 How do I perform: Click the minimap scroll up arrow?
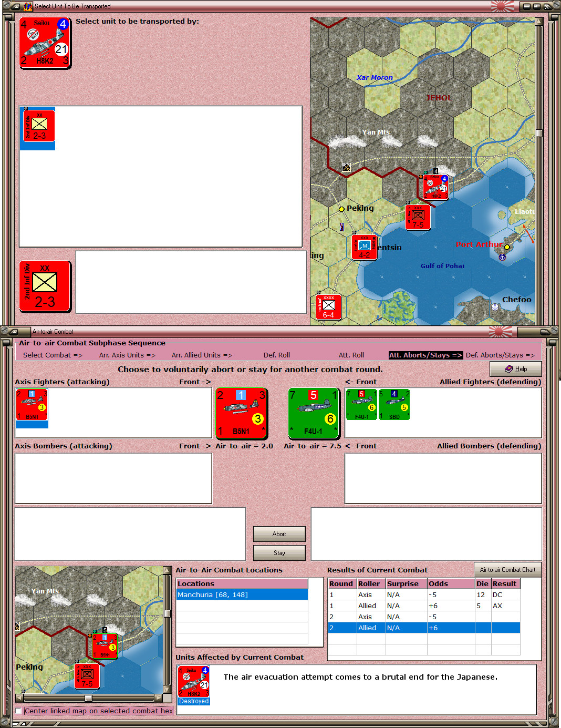[x=167, y=570]
